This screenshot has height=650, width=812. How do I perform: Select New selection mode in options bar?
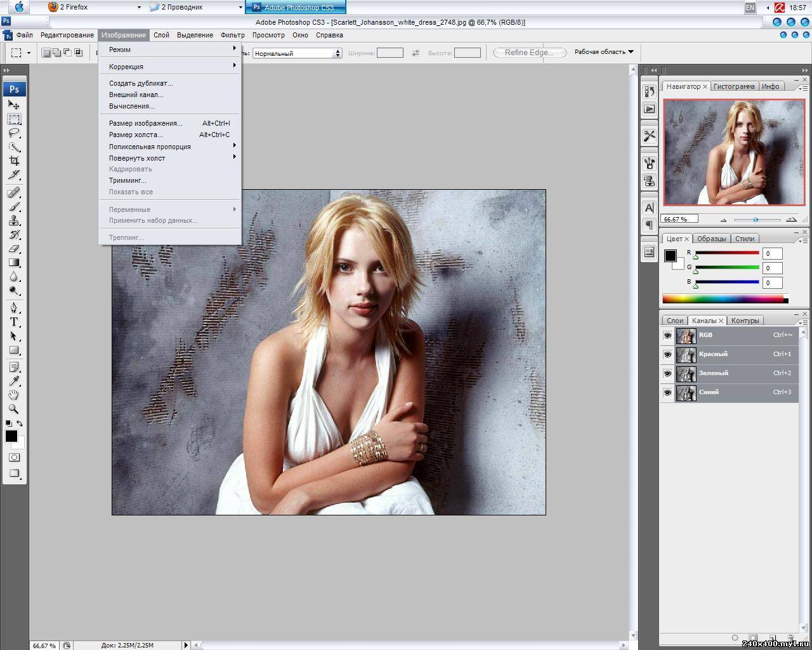pos(46,53)
